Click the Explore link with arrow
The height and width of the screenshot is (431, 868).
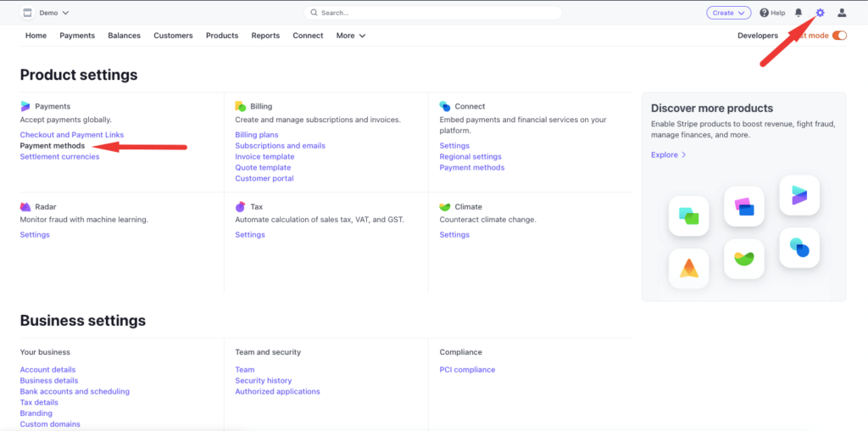[669, 154]
